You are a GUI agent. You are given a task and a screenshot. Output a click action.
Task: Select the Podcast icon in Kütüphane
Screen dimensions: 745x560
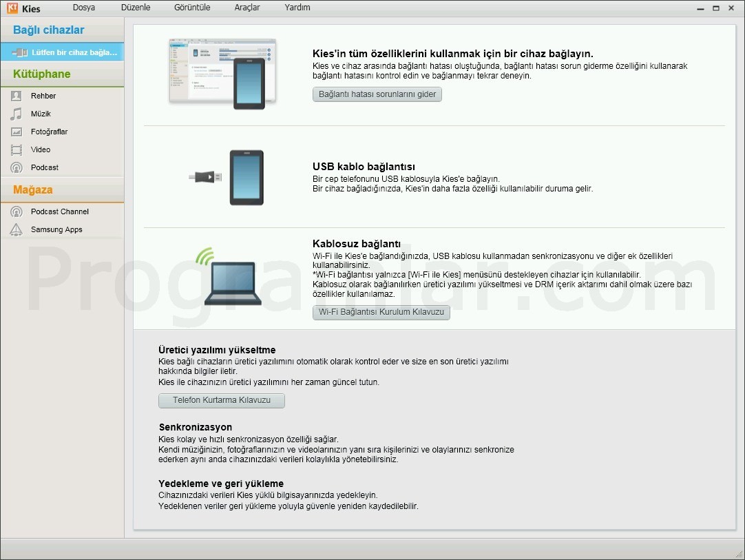pos(16,167)
